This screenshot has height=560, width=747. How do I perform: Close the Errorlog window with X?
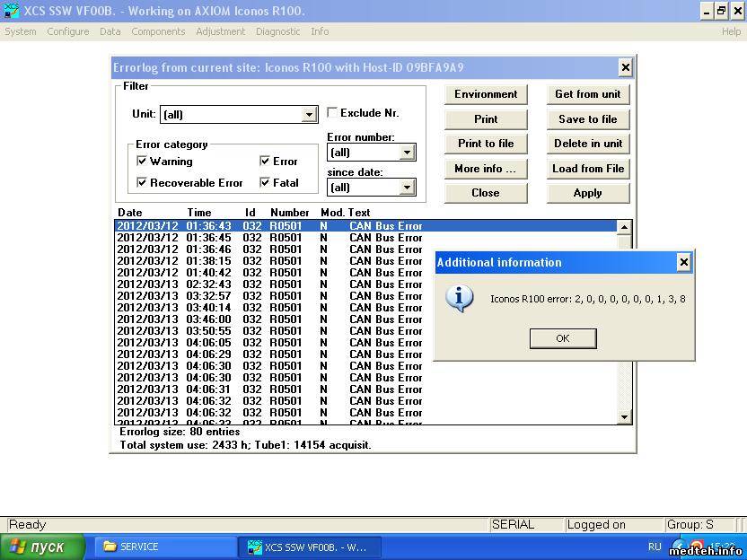click(x=625, y=67)
